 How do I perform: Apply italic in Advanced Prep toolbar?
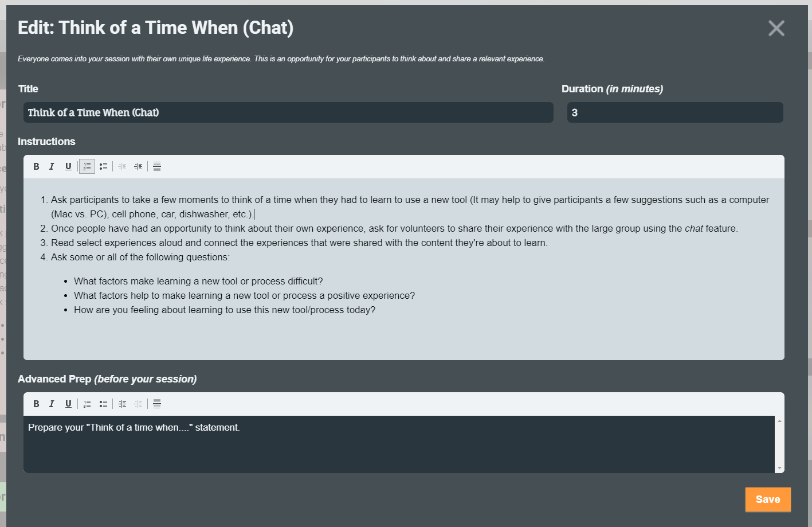(52, 404)
